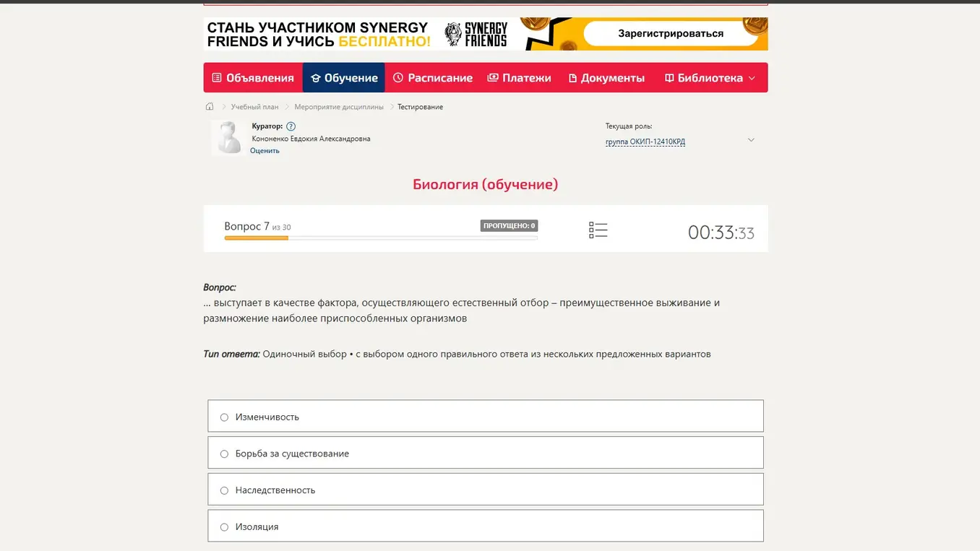This screenshot has width=980, height=551.
Task: Click the Зарегистрироваться banner button
Action: tap(671, 34)
